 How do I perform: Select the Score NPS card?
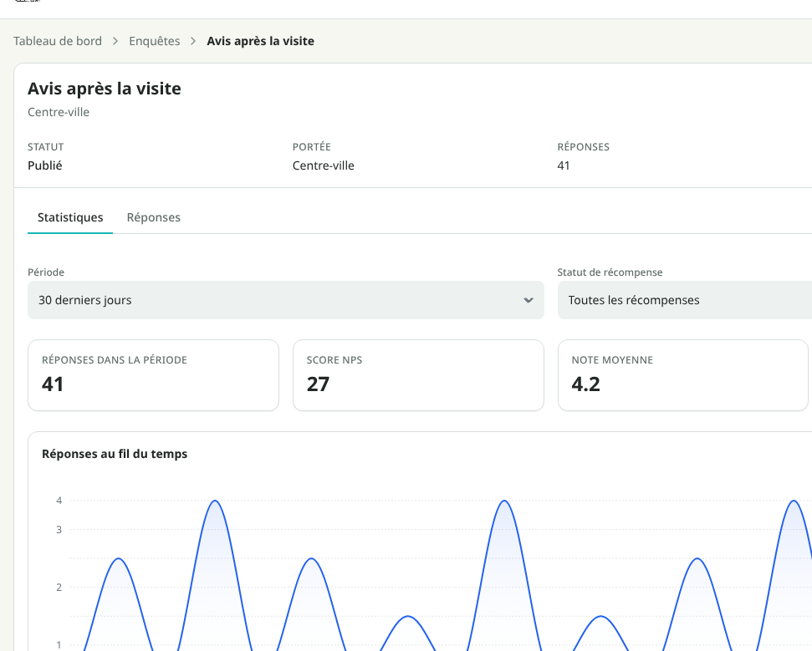(418, 375)
